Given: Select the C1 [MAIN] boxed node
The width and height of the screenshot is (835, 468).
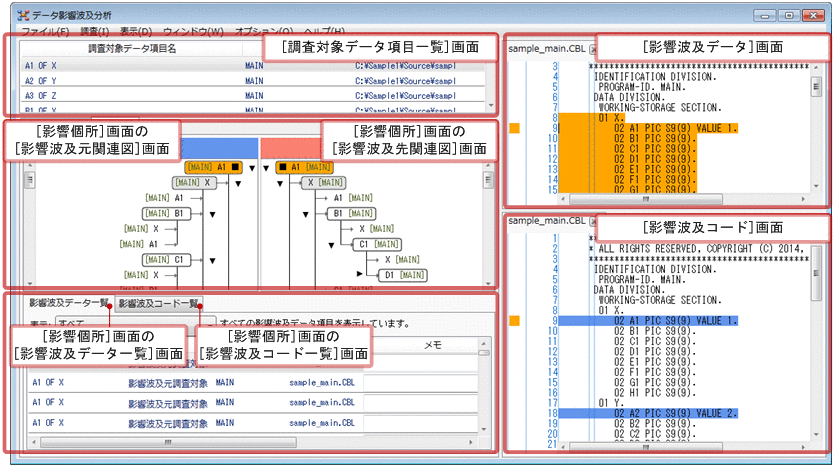Looking at the screenshot, I should coord(378,244).
